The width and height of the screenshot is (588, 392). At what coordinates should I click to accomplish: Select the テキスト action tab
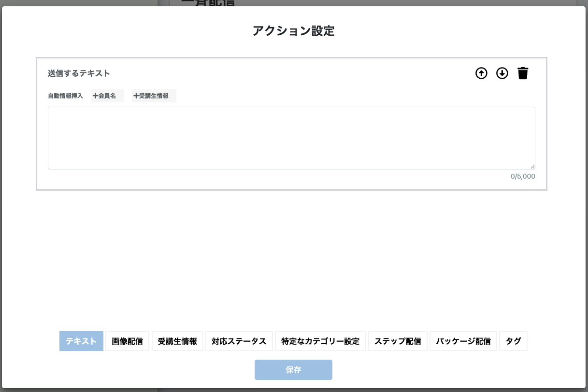pos(81,341)
